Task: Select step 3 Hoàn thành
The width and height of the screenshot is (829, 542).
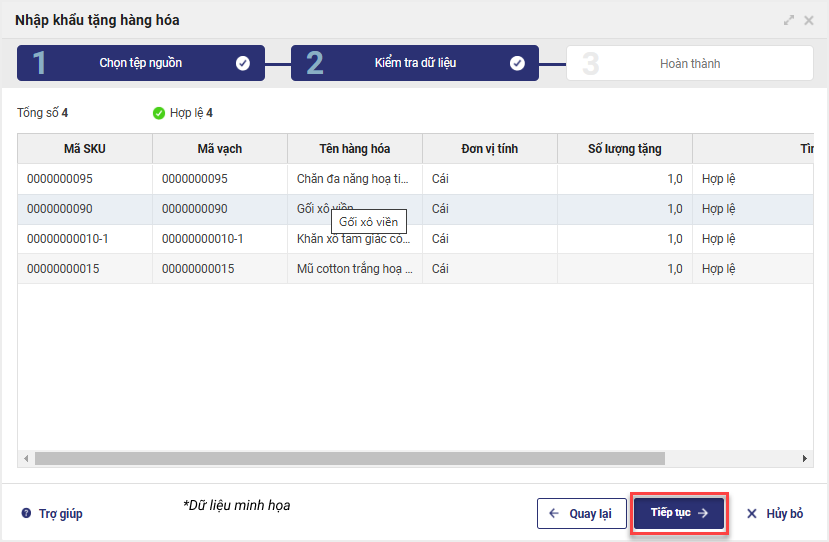Action: [x=689, y=63]
